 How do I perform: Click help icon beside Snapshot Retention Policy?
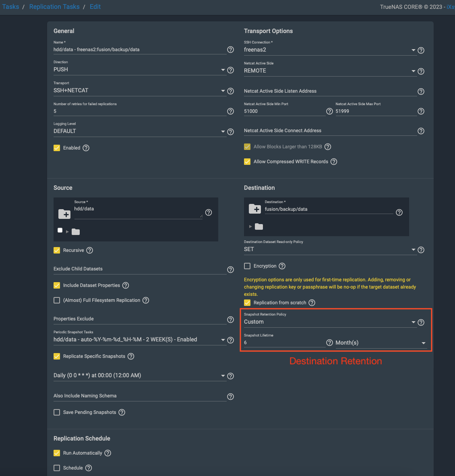click(x=421, y=322)
